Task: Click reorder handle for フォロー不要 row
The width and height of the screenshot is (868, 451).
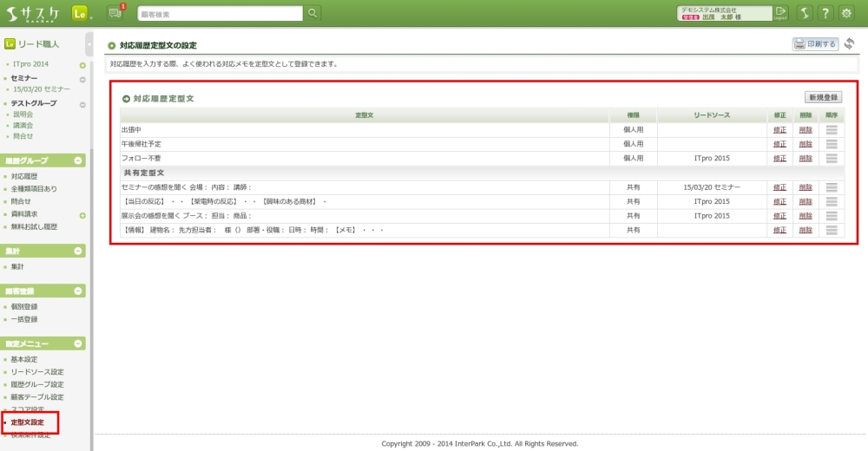Action: (832, 158)
